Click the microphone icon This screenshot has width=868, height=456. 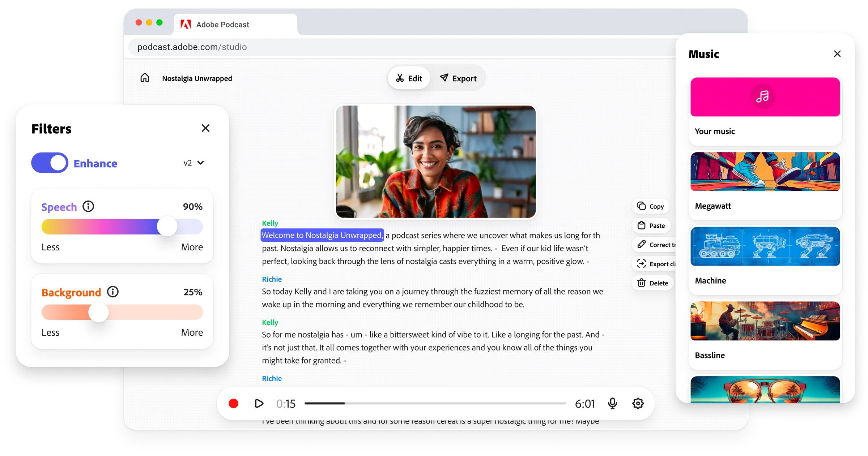point(612,403)
